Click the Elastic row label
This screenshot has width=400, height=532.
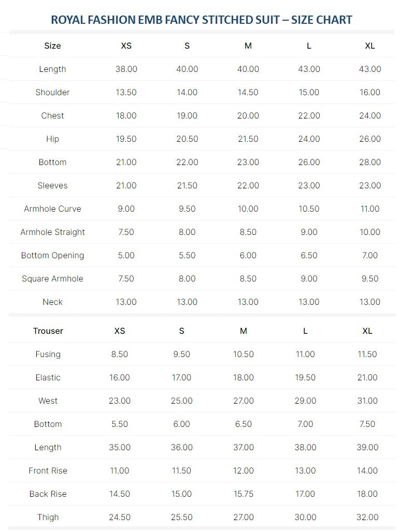point(48,378)
